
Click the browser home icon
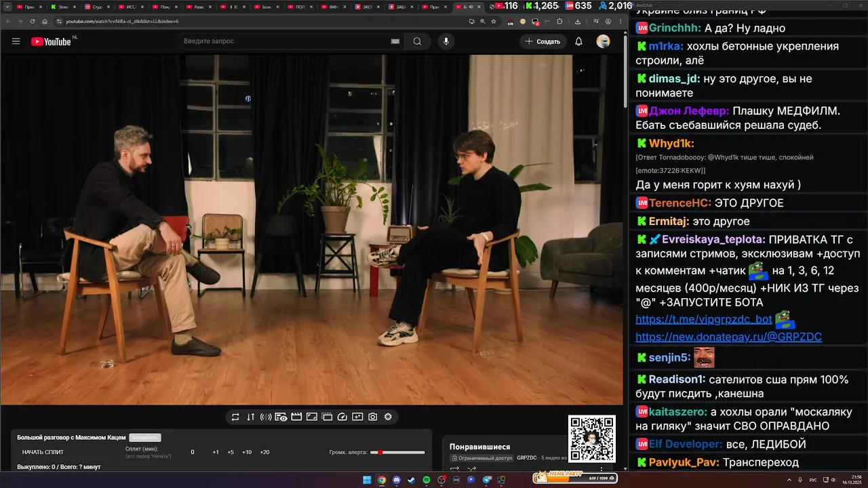click(x=45, y=21)
